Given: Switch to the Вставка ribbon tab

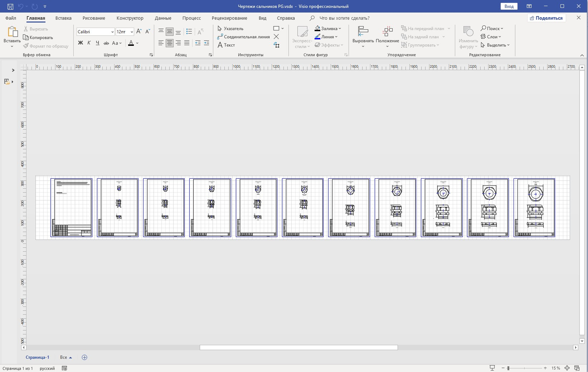Looking at the screenshot, I should [x=63, y=18].
